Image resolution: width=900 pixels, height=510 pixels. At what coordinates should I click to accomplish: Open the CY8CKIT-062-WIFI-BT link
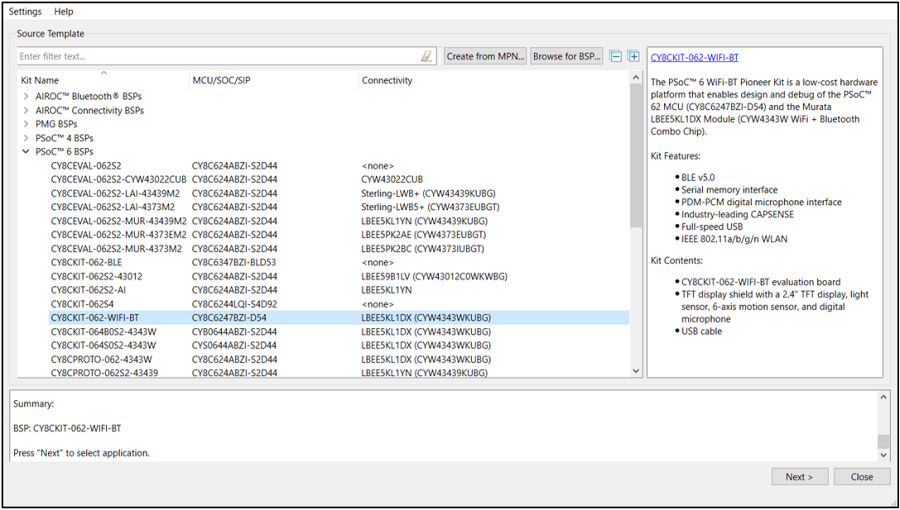[695, 57]
